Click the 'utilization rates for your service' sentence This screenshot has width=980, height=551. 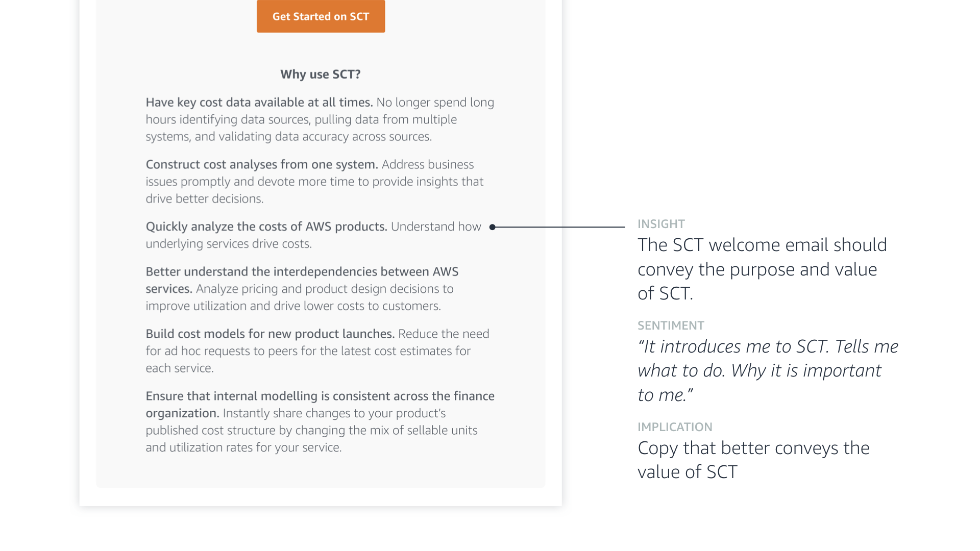click(243, 447)
